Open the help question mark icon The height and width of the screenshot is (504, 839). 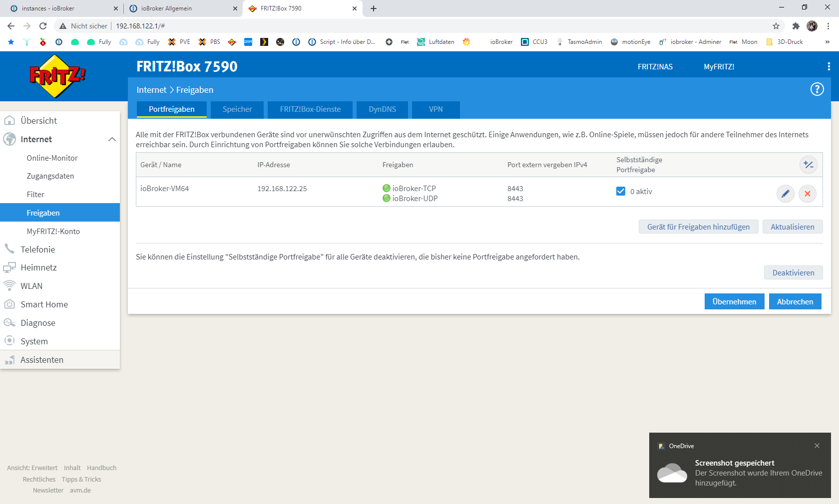(x=817, y=89)
